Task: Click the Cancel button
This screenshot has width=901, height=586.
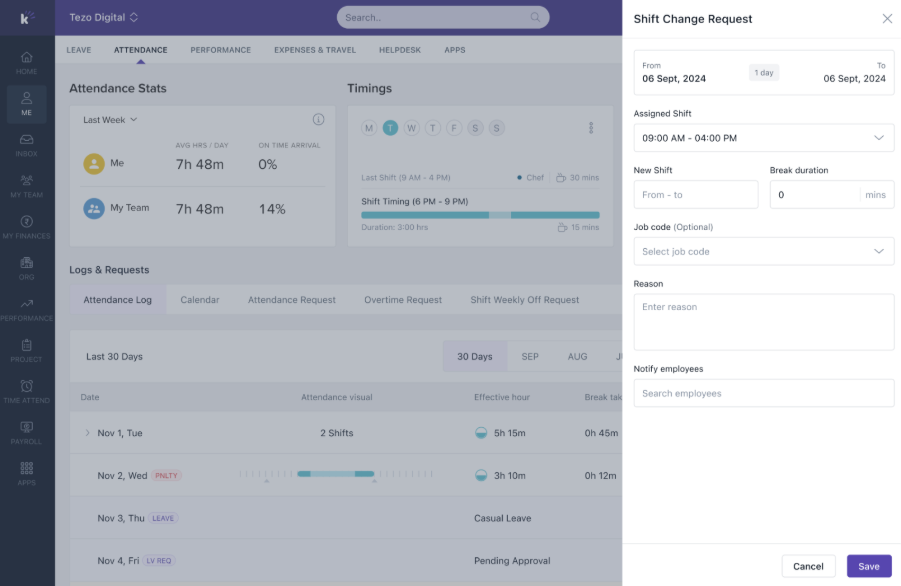Action: (x=808, y=566)
